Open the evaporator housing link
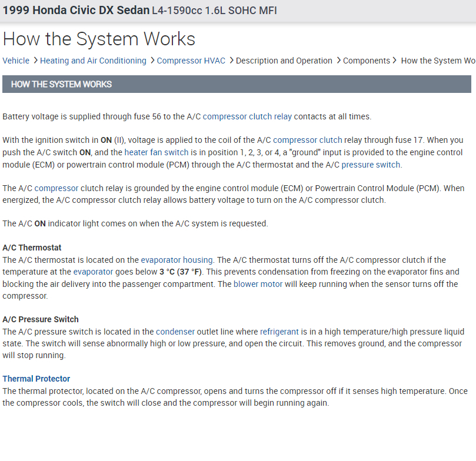 tap(177, 260)
